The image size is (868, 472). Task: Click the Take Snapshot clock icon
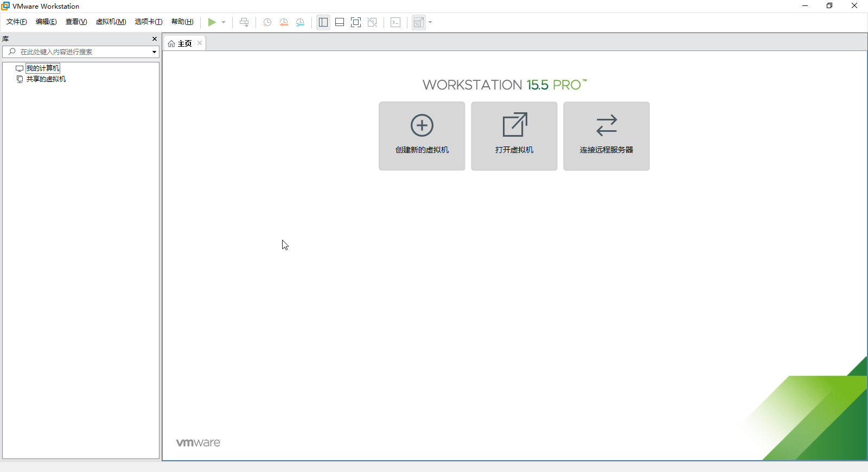tap(267, 22)
